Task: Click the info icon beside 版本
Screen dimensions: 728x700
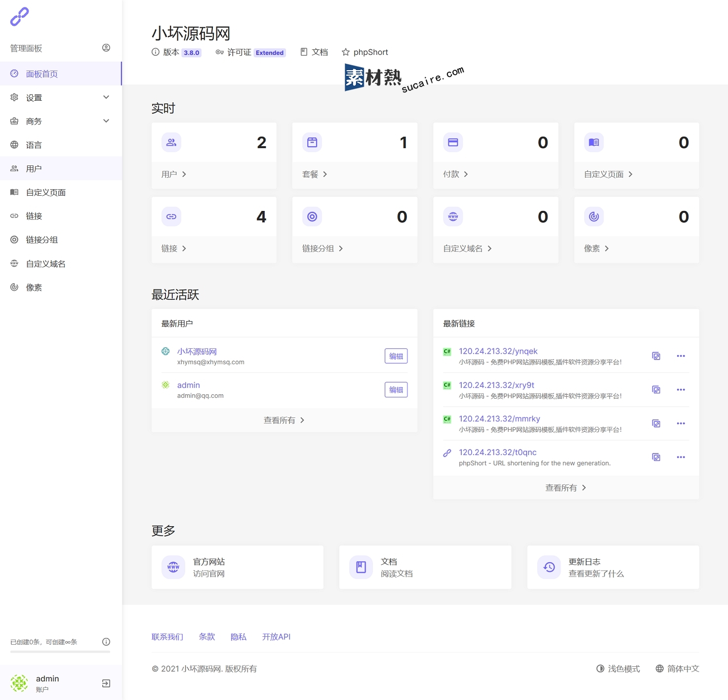Action: pyautogui.click(x=156, y=52)
